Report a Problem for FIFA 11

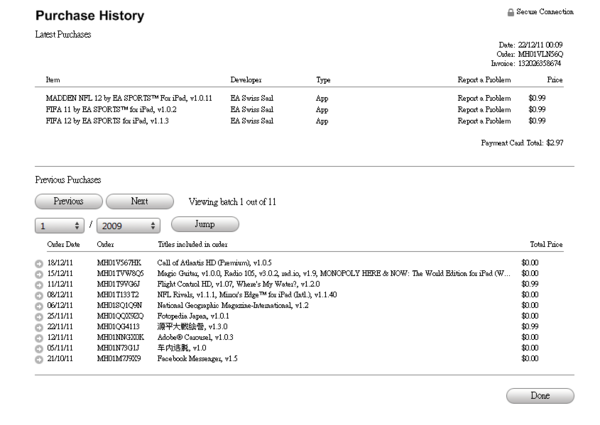[483, 109]
